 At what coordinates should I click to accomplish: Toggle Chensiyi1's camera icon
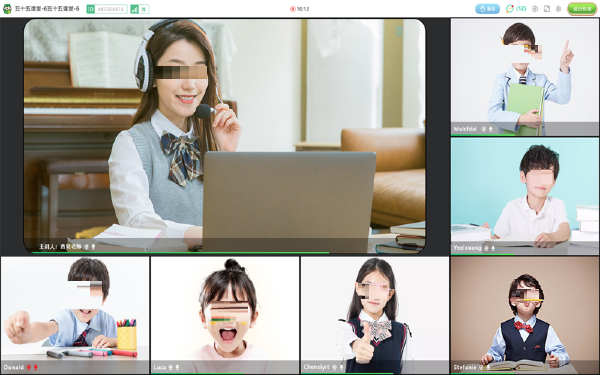pos(334,367)
